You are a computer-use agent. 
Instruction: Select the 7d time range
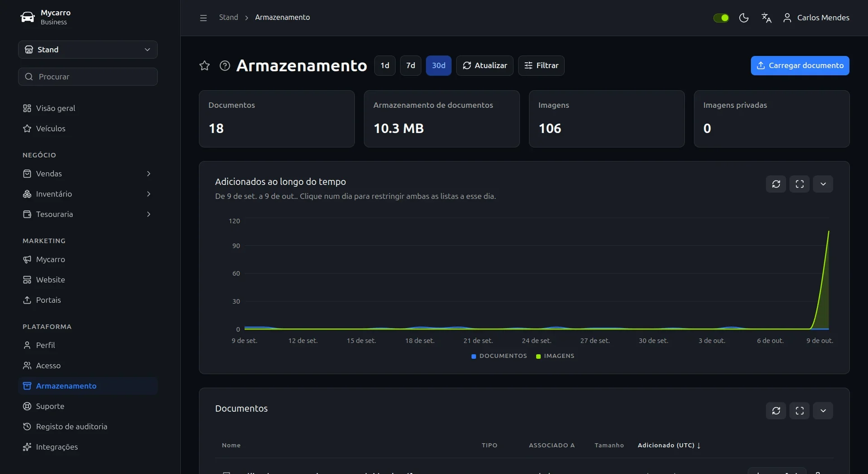click(x=411, y=66)
